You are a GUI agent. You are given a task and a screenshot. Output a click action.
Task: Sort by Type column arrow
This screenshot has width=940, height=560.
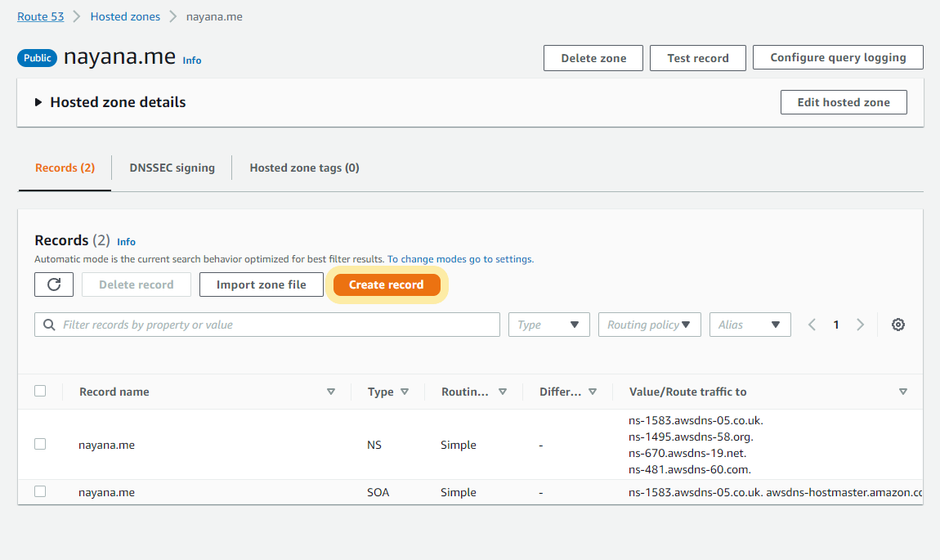405,392
